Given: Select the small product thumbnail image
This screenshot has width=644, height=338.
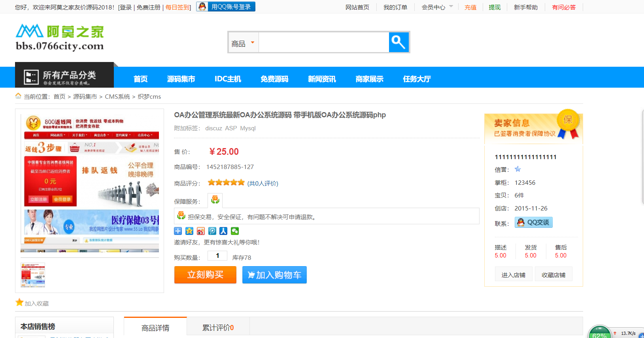Looking at the screenshot, I should point(33,275).
